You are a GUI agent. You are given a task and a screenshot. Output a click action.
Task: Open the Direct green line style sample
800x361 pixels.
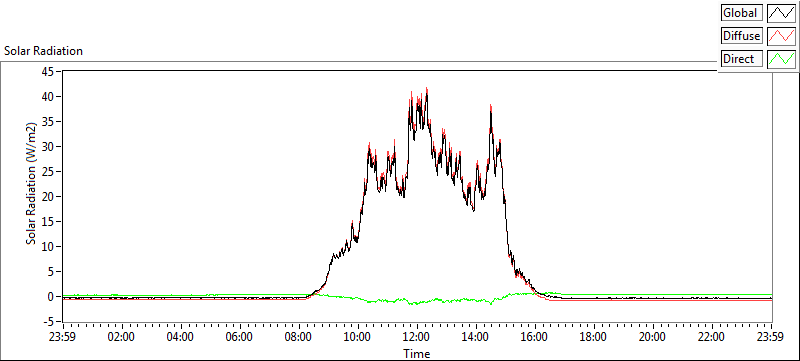coord(781,59)
